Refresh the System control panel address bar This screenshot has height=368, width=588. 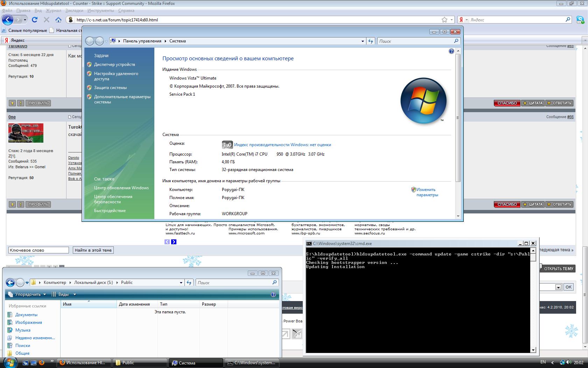(x=371, y=41)
